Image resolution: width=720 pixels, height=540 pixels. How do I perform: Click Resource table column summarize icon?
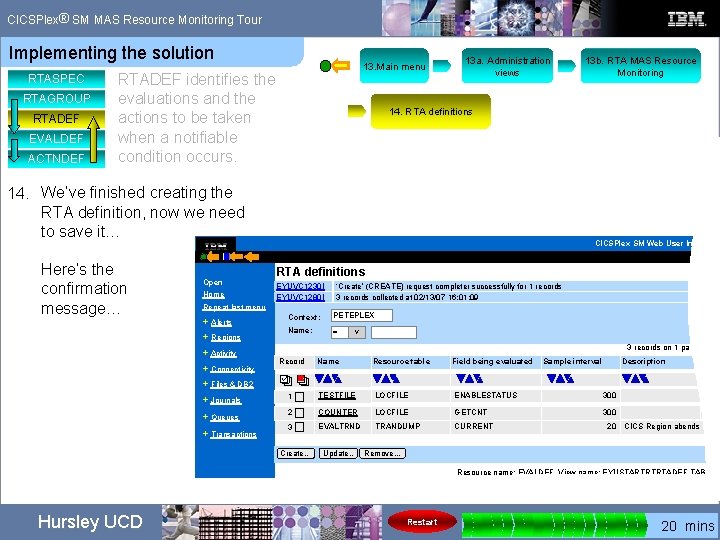coord(395,379)
